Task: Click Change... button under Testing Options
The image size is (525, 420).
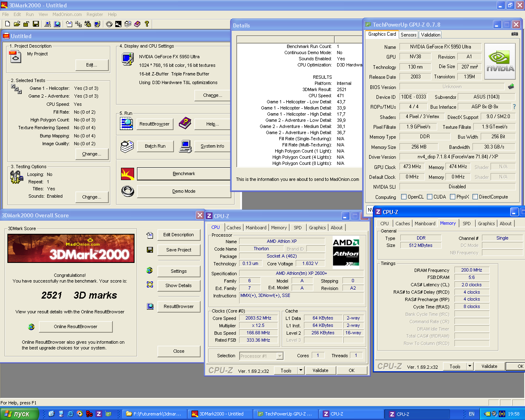Action: 92,197
